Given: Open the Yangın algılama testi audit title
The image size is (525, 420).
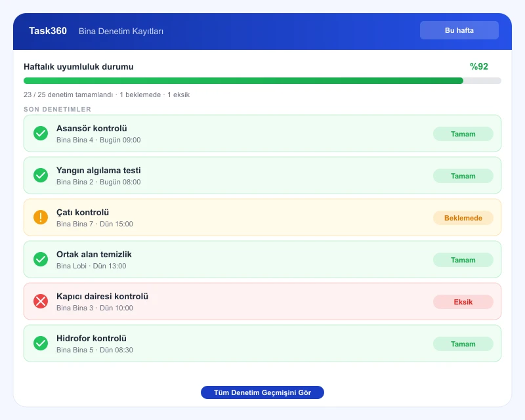Looking at the screenshot, I should (98, 170).
